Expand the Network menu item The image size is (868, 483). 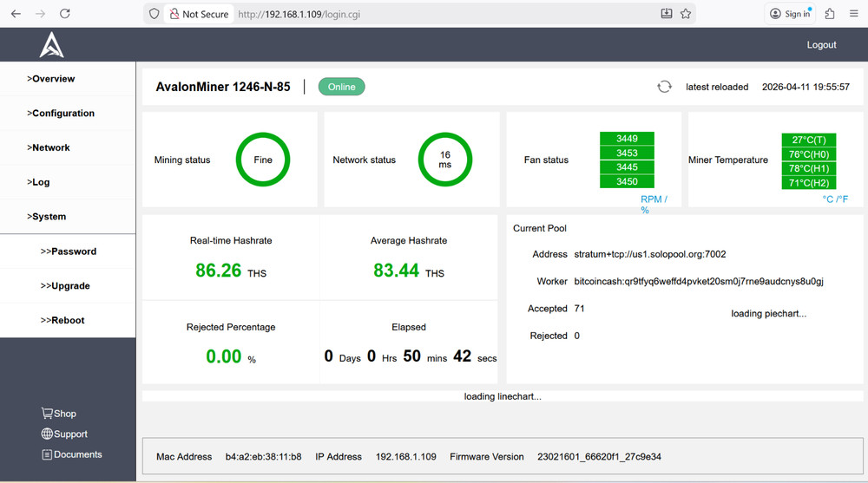click(49, 148)
